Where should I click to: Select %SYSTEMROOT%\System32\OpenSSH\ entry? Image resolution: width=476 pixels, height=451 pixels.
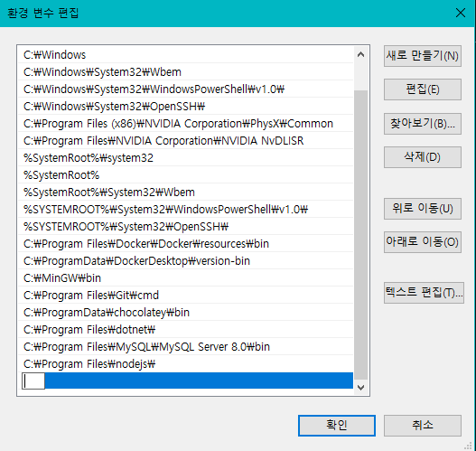[185, 227]
